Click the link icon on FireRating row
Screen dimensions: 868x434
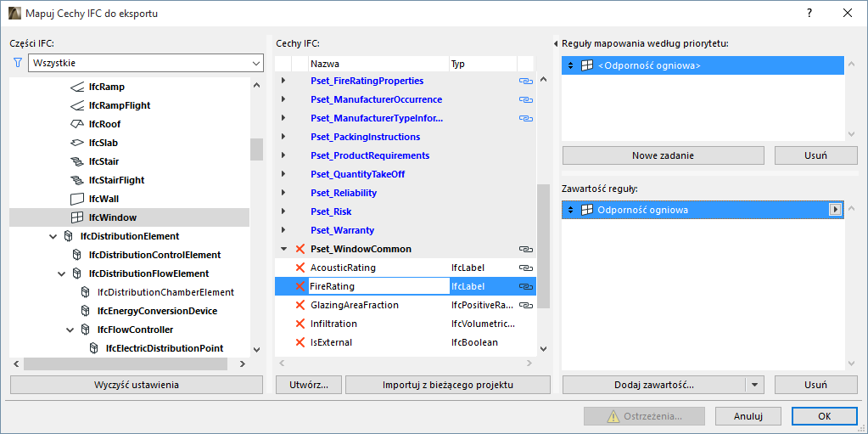[x=525, y=286]
